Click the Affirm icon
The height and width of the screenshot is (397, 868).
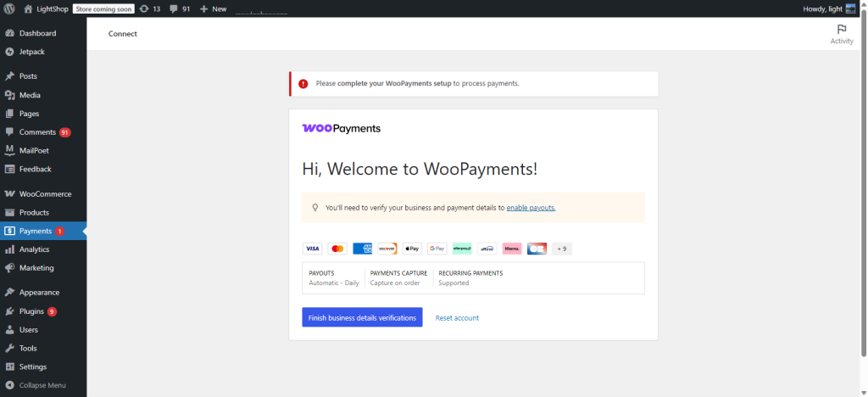(x=487, y=249)
